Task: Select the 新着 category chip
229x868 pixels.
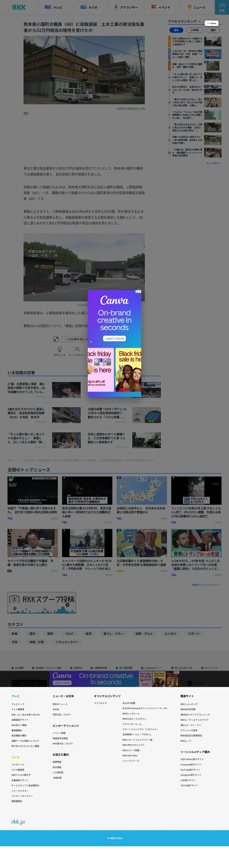Action: coord(14,633)
